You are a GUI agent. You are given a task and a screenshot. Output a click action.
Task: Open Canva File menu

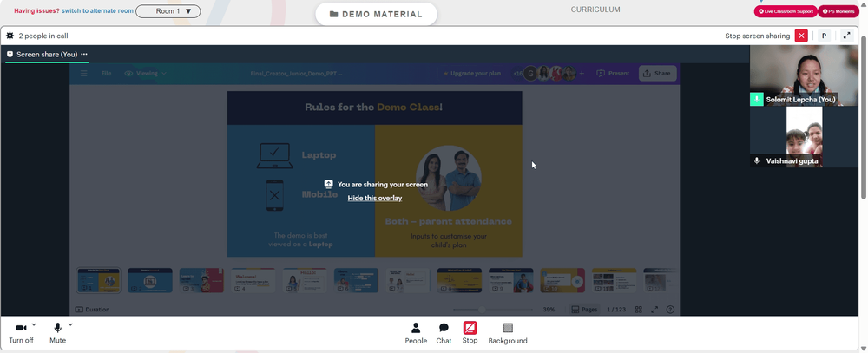pos(106,73)
